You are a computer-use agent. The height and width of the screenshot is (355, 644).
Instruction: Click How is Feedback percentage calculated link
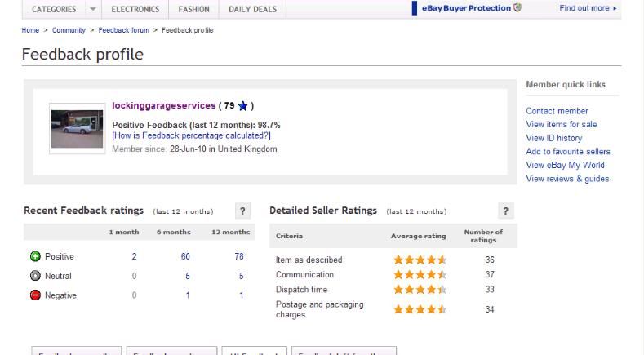pos(191,135)
